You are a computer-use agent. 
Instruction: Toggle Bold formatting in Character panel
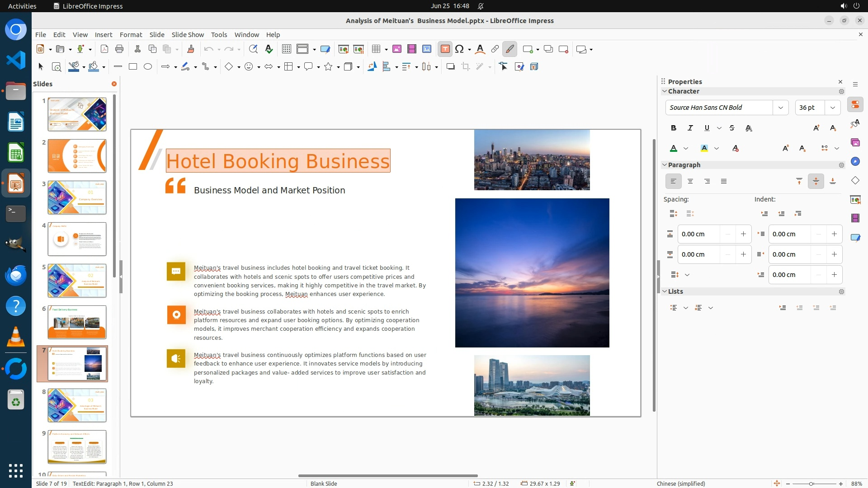[673, 128]
